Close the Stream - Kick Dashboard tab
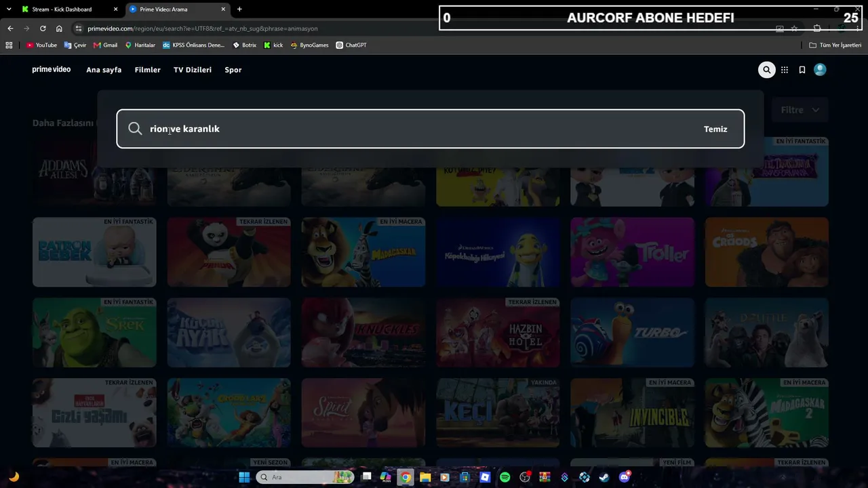Viewport: 868px width, 488px height. (x=115, y=9)
